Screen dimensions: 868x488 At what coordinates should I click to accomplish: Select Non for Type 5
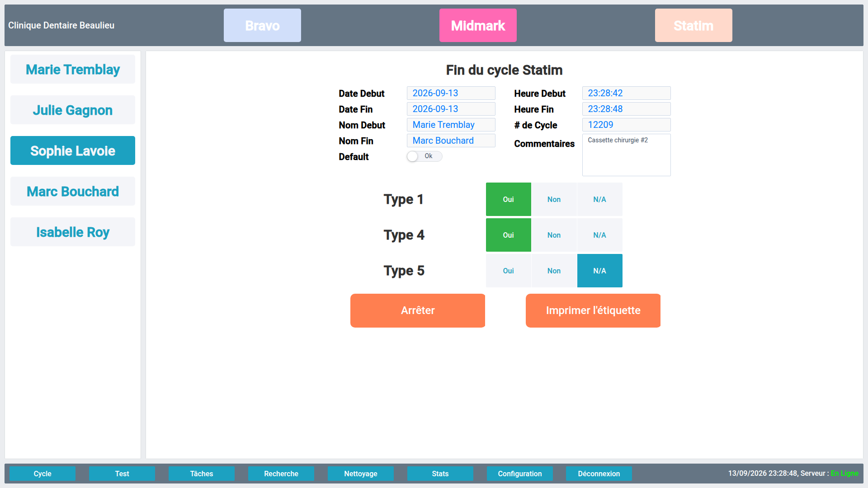point(554,271)
